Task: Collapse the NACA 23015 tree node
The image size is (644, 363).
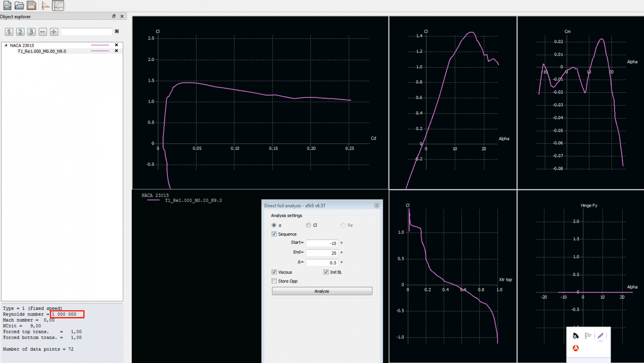Action: 6,45
